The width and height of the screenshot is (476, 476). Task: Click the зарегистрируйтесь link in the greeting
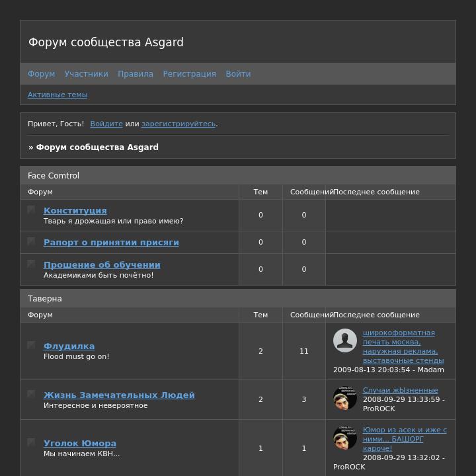click(178, 124)
